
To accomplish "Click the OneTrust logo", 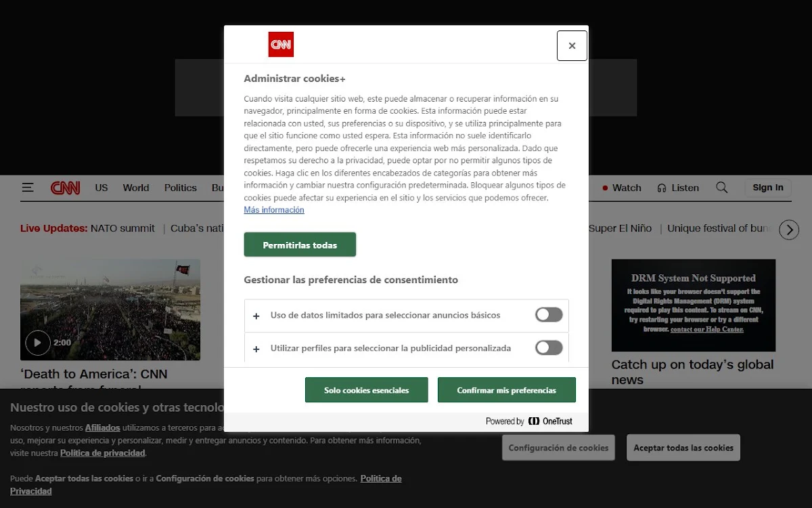I will [x=550, y=421].
